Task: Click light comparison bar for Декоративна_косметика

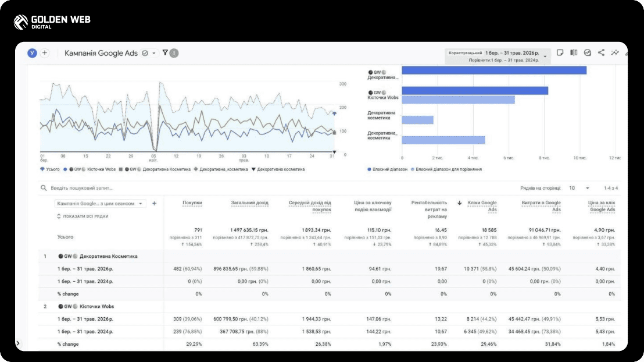Action: (x=443, y=140)
